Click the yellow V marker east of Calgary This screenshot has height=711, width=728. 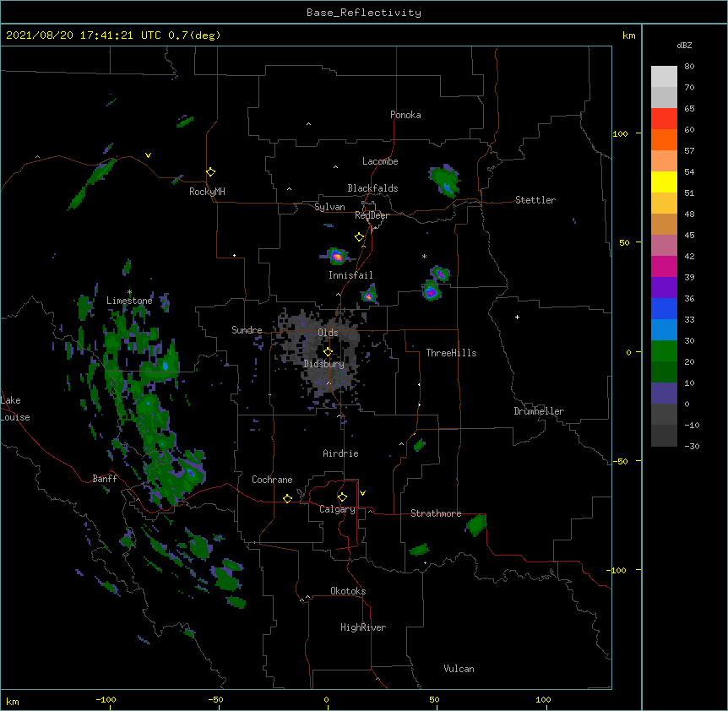[x=362, y=493]
